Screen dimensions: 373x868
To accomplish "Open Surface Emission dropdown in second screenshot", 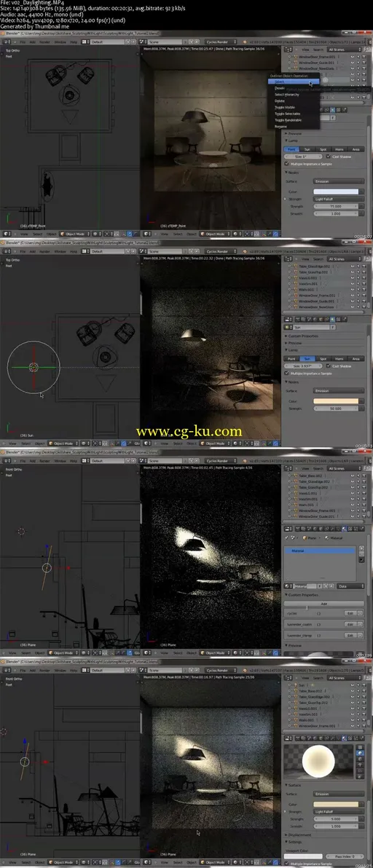I will pyautogui.click(x=339, y=390).
